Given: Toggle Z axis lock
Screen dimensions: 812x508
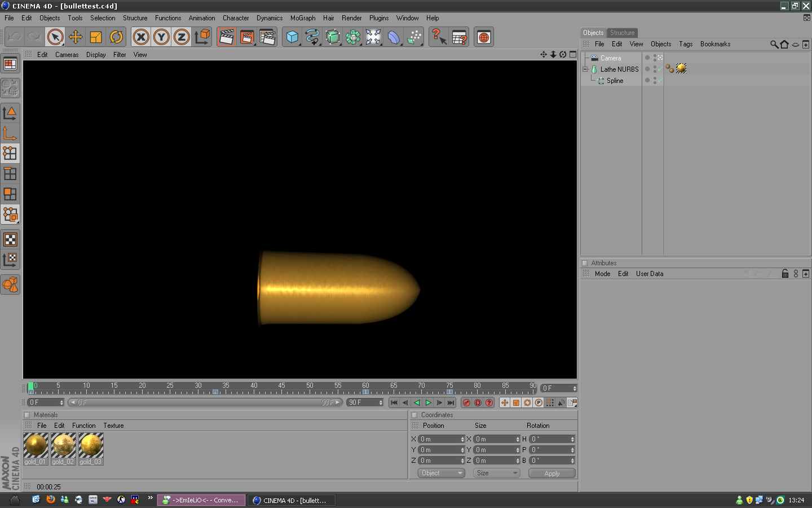Looking at the screenshot, I should point(182,37).
